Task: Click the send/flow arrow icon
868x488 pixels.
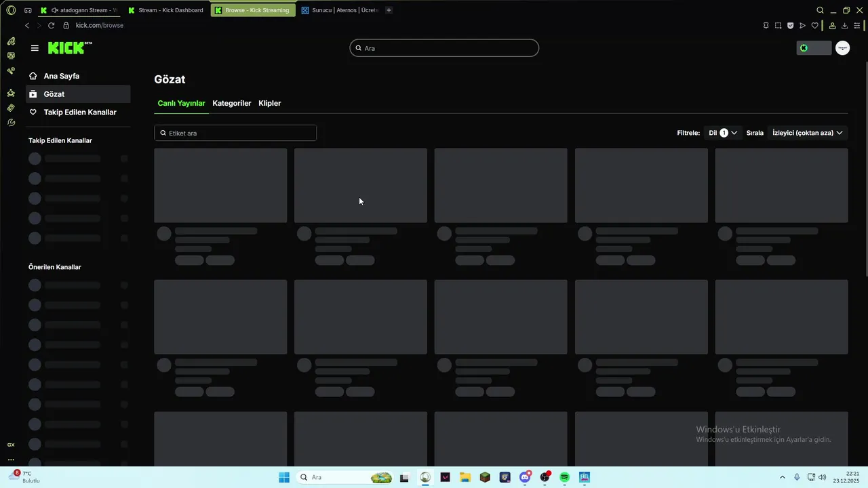Action: pyautogui.click(x=802, y=26)
